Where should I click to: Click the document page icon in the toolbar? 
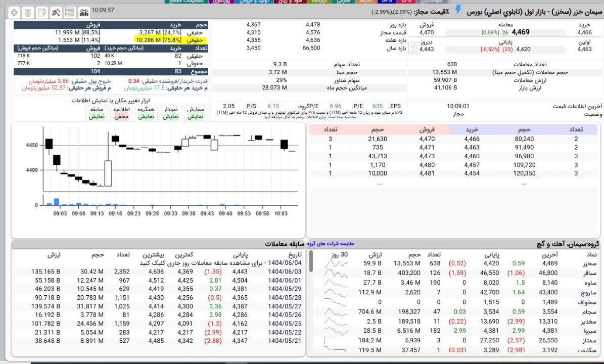pos(28,11)
